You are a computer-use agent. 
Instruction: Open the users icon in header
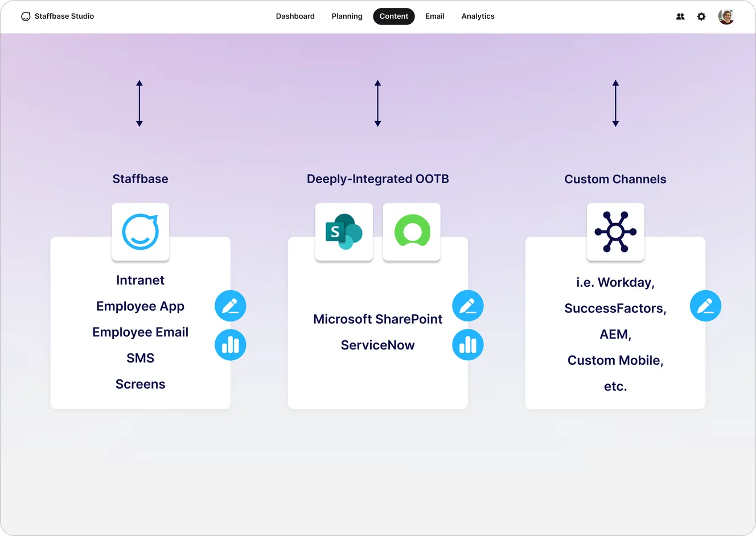680,17
